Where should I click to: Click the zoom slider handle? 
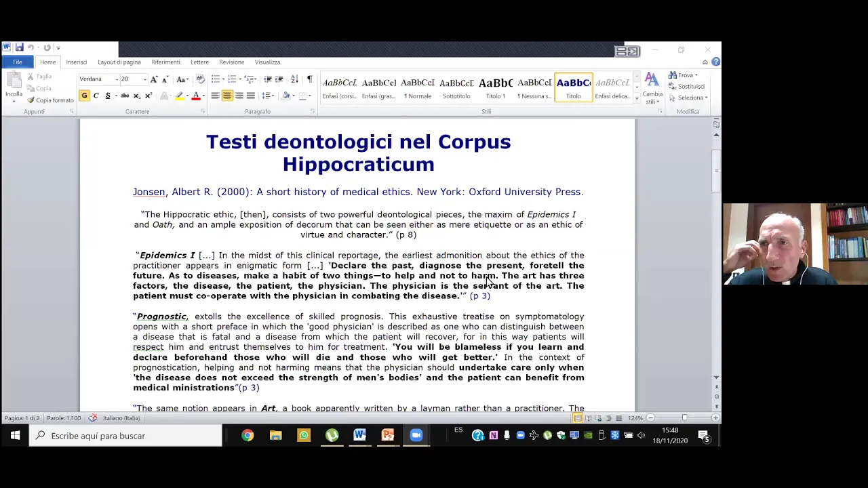(x=684, y=418)
